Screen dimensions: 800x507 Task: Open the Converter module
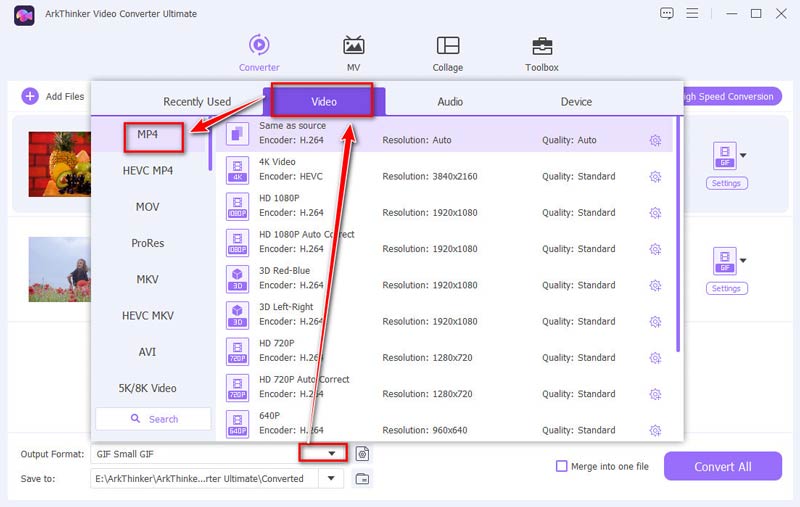pos(259,53)
